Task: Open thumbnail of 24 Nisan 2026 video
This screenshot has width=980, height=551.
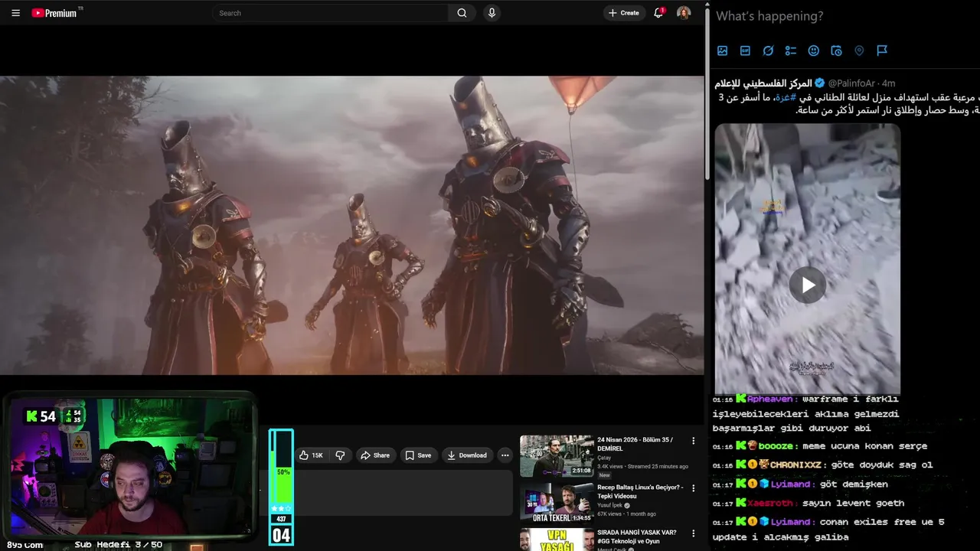Action: [x=557, y=456]
